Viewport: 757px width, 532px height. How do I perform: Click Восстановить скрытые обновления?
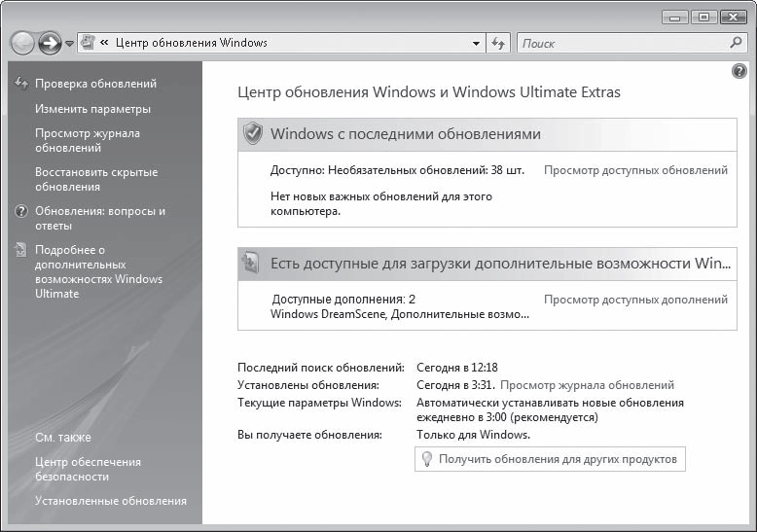click(95, 179)
